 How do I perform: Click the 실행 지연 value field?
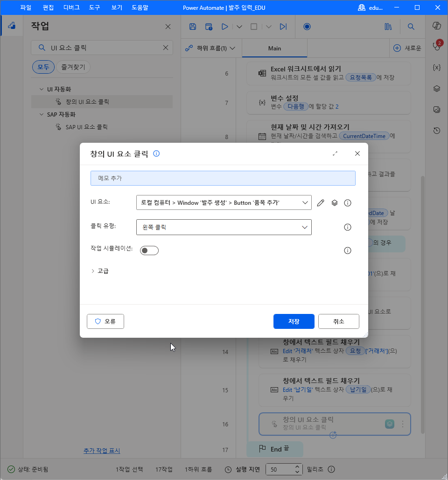[x=280, y=469]
